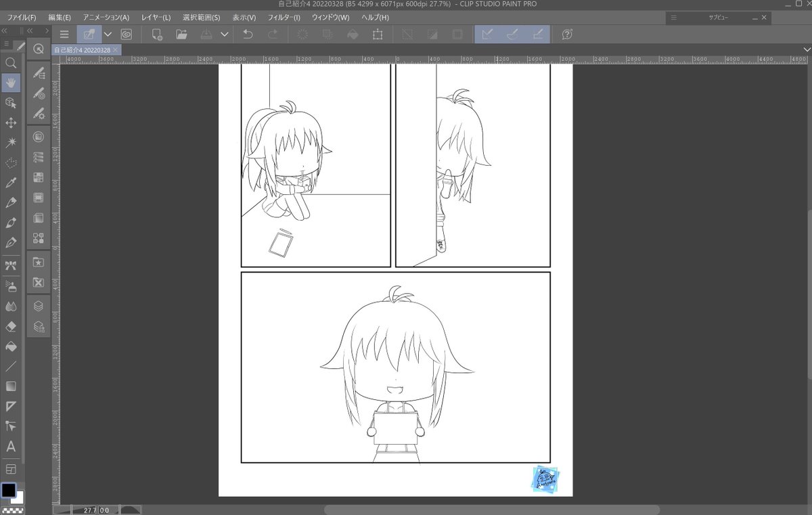The height and width of the screenshot is (515, 812).
Task: Click the Scale/Rotate transform icon
Action: click(x=378, y=34)
